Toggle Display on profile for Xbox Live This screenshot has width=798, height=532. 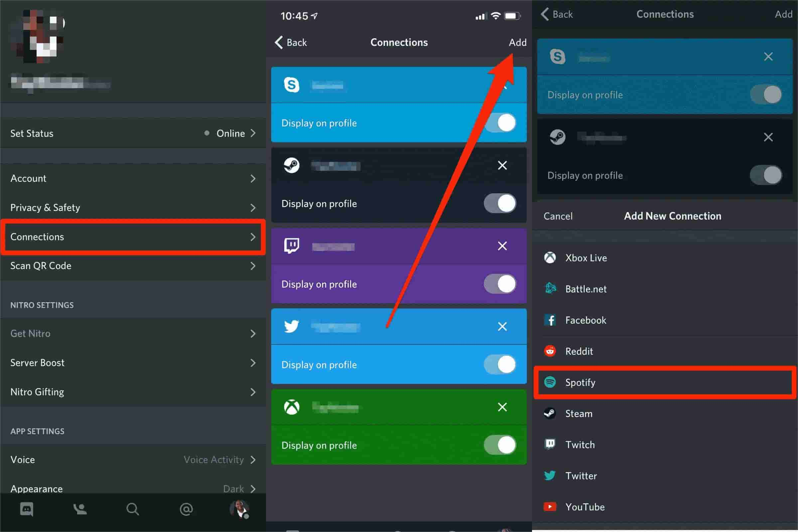tap(500, 445)
